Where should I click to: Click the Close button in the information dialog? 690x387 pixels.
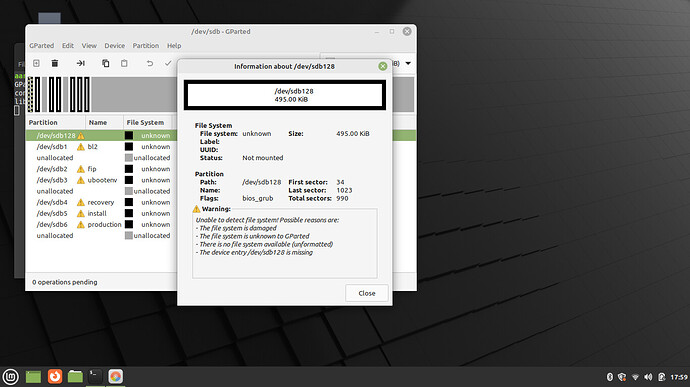[367, 293]
